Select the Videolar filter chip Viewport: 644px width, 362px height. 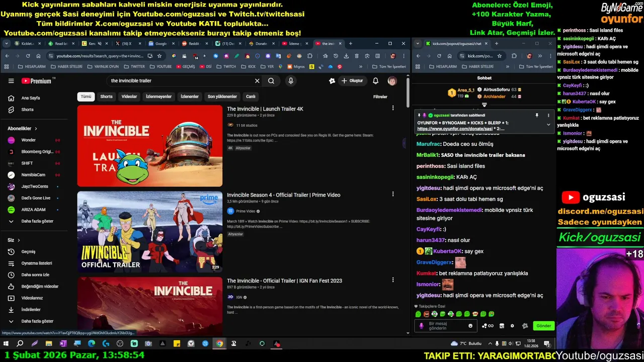tap(129, 97)
